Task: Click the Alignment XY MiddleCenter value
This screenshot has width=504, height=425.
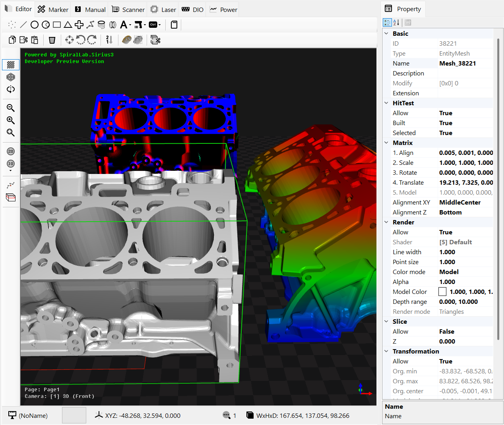Action: (460, 203)
